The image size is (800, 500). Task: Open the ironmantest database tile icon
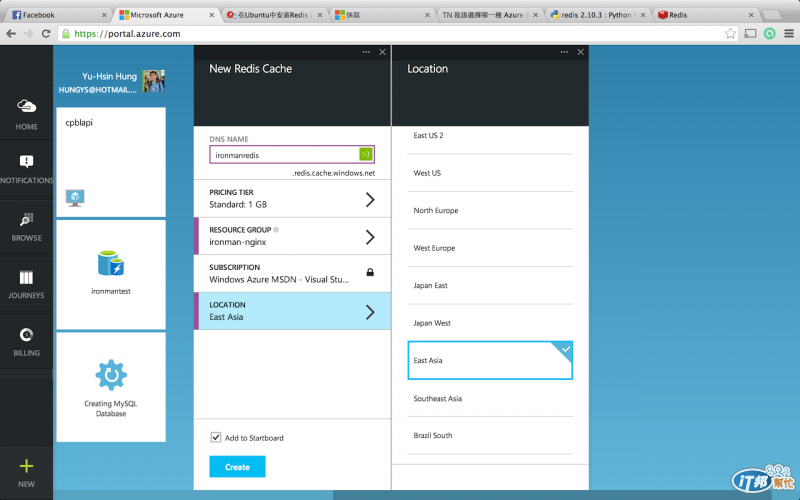point(111,263)
